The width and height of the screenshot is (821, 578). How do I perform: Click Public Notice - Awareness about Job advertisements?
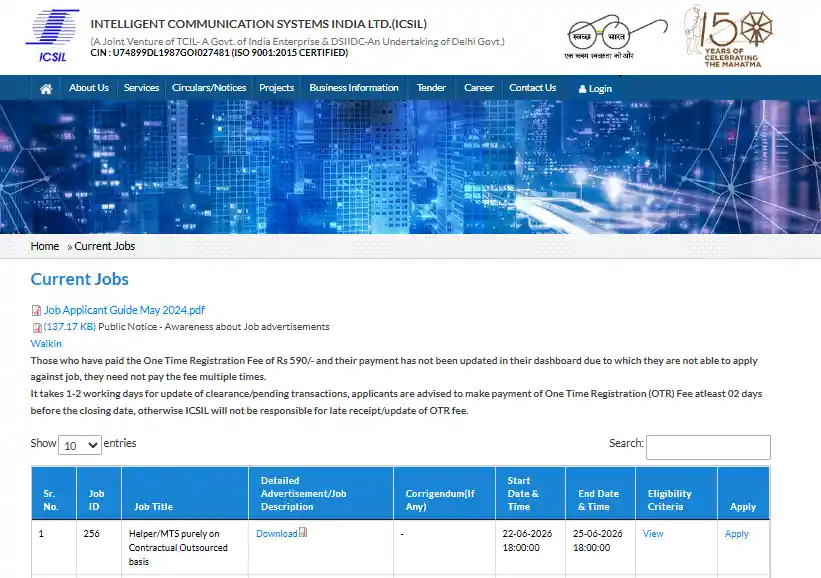[214, 327]
